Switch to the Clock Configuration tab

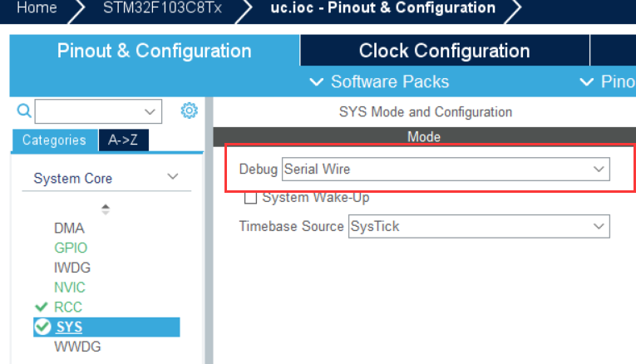445,51
